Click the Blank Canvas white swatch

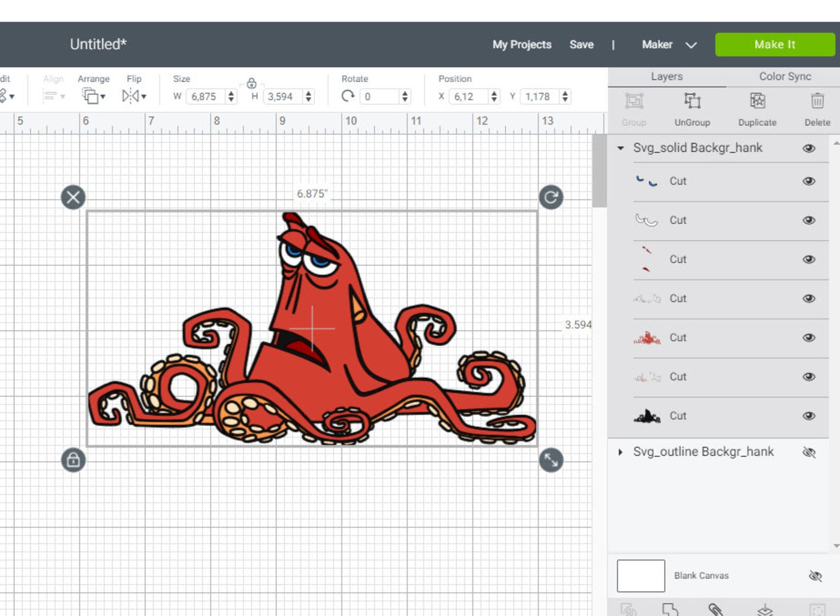641,576
